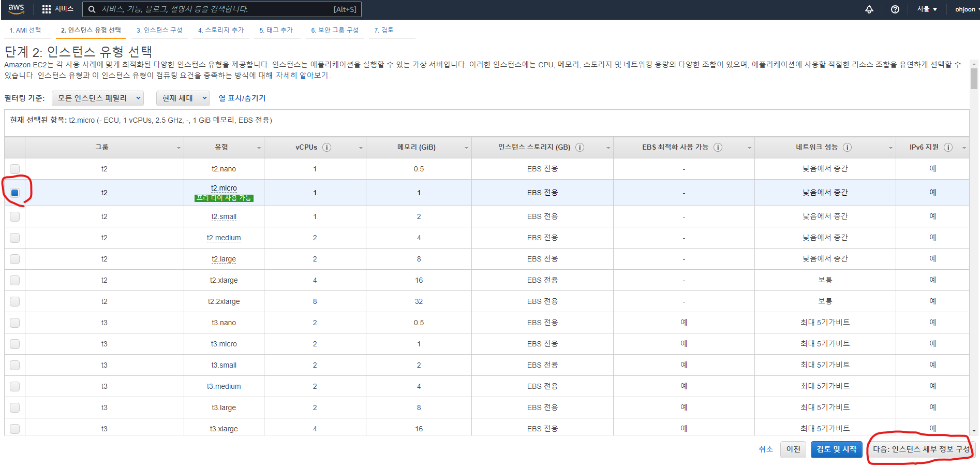Viewport: 980px width, 466px height.
Task: Show info for network performance column
Action: [847, 147]
